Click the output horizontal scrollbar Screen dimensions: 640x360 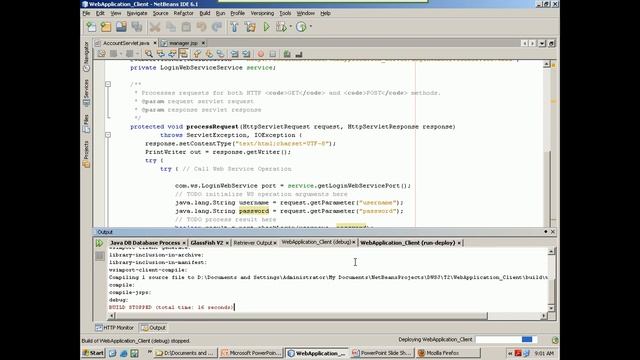coord(301,316)
